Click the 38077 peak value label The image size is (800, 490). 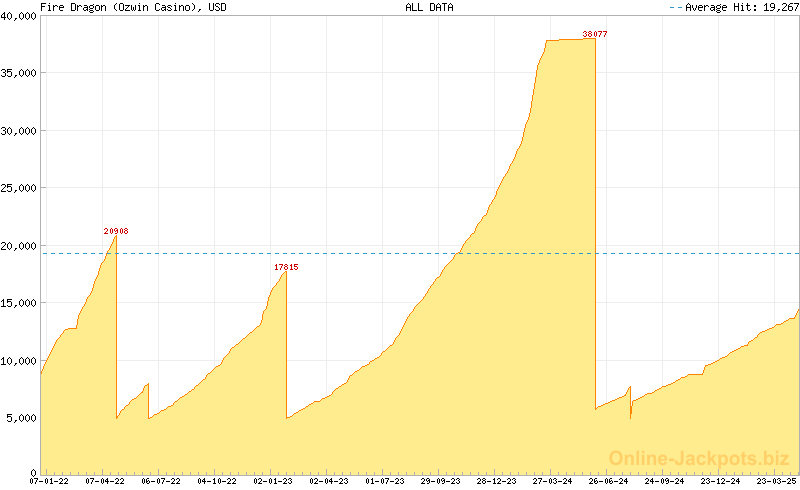(x=595, y=34)
